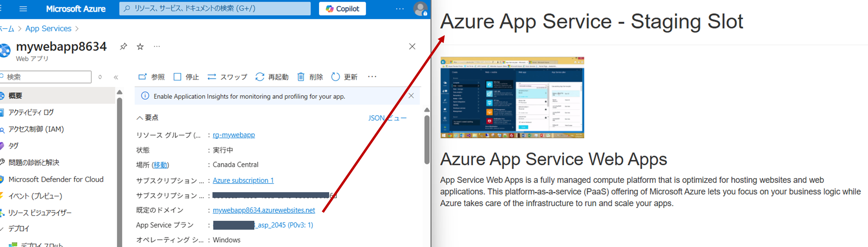Screen dimensions: 868x247
Task: Open Azure subscription 1 link
Action: [x=243, y=180]
